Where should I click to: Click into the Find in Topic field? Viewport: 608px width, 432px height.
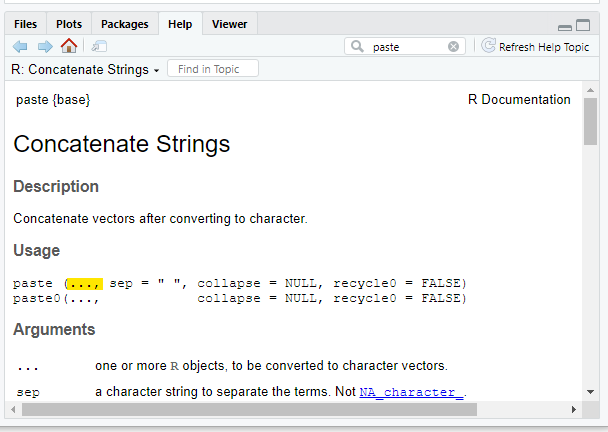click(x=213, y=69)
